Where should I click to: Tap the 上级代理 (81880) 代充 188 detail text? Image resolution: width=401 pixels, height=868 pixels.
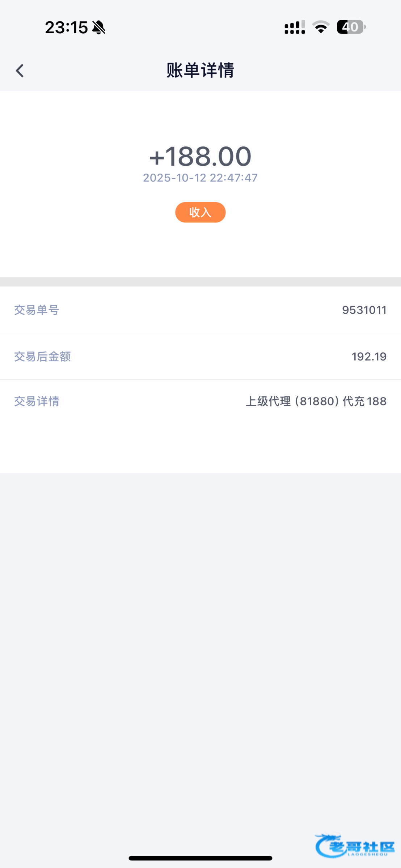(316, 401)
